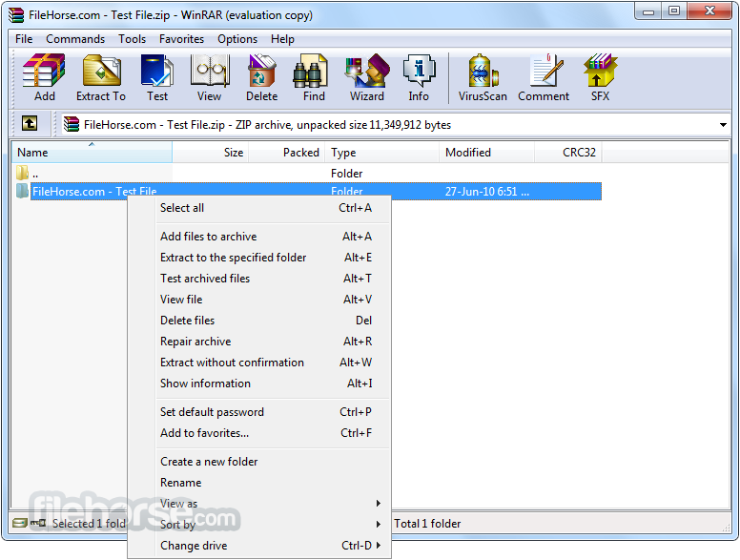The image size is (740, 560).
Task: Open the Tools menu
Action: pos(132,39)
